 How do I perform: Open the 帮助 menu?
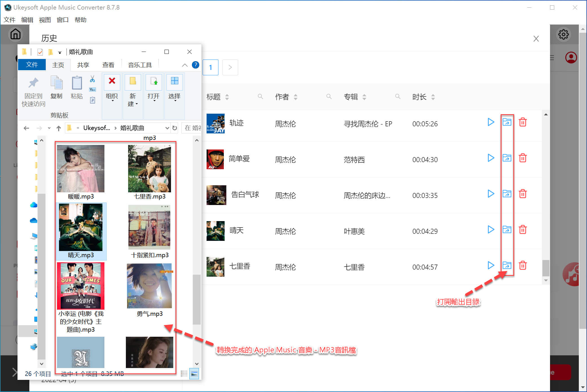tap(81, 20)
